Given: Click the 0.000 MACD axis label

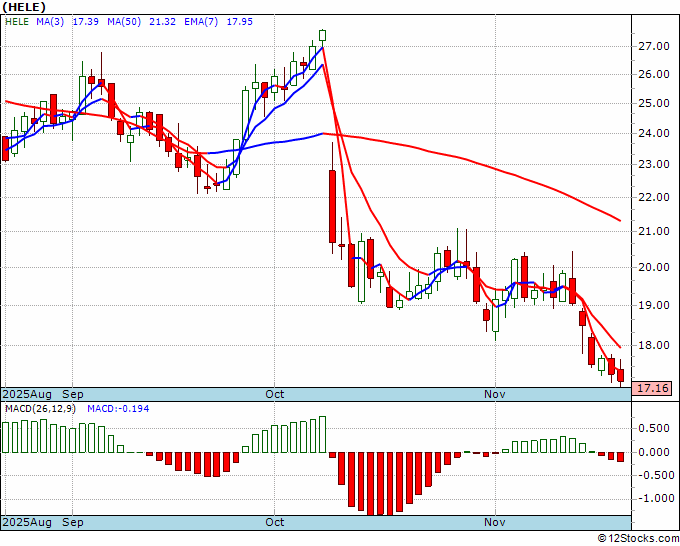Looking at the screenshot, I should [x=654, y=452].
